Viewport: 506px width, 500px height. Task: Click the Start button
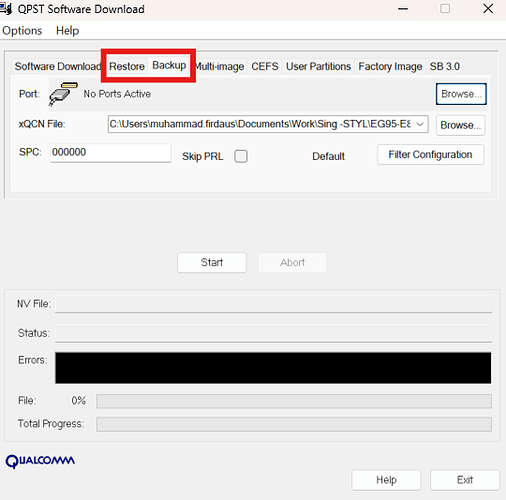[212, 262]
